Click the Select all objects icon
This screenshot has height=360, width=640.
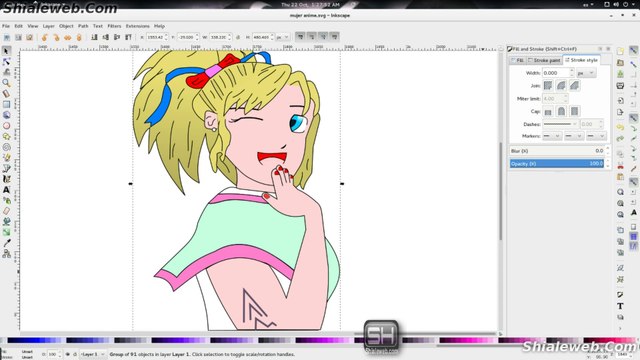pyautogui.click(x=7, y=37)
